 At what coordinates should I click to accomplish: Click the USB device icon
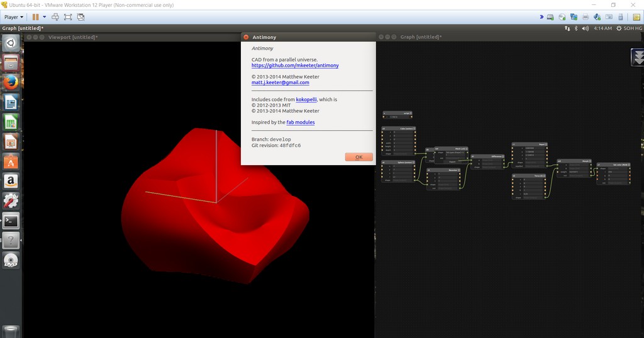tap(621, 17)
